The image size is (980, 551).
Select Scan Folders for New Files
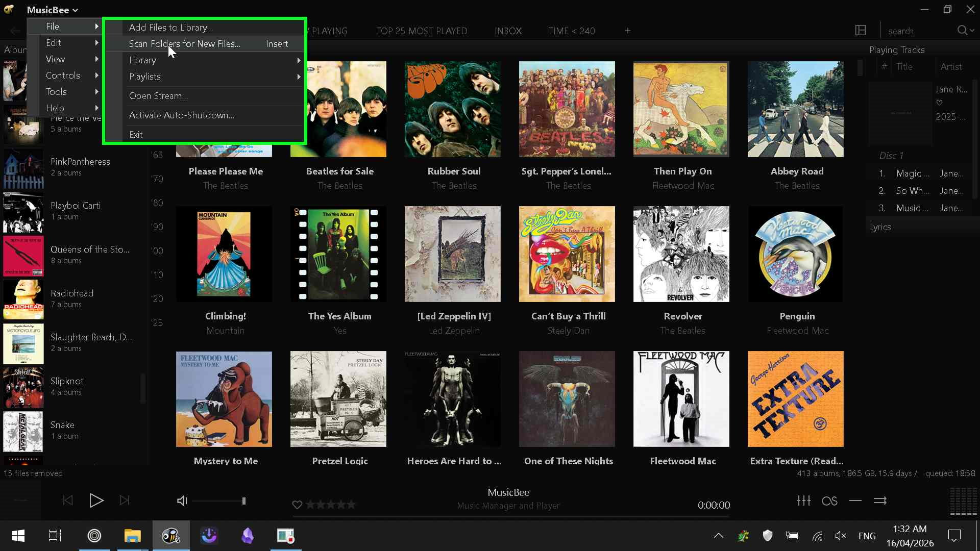pos(184,44)
